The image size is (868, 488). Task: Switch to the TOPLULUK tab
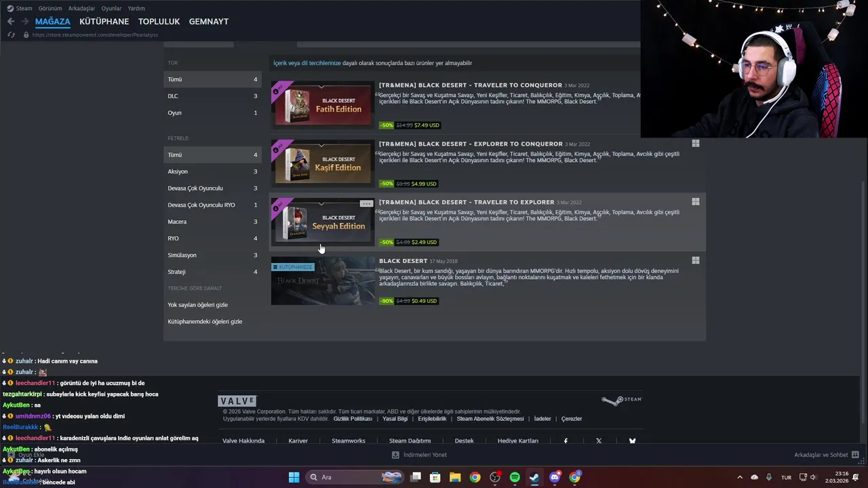159,22
